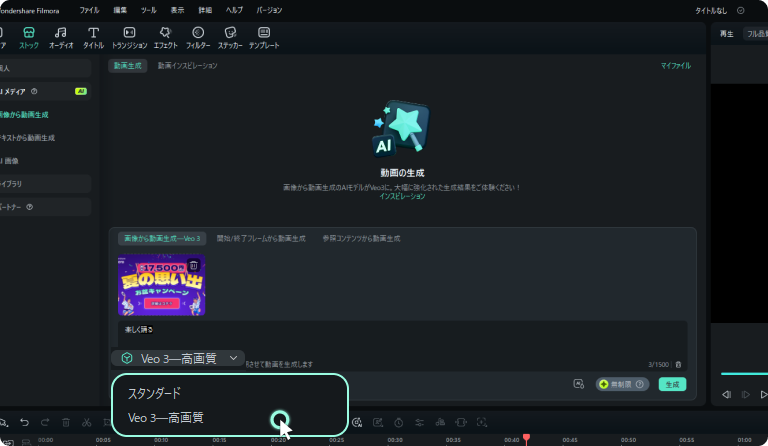Viewport: 768px width, 446px height.
Task: Click the stopwatch speed icon in timeline toolbar
Action: [399, 422]
